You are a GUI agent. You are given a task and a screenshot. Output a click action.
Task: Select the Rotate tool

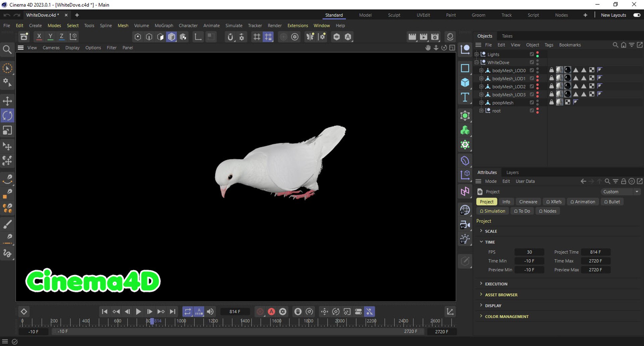click(7, 116)
